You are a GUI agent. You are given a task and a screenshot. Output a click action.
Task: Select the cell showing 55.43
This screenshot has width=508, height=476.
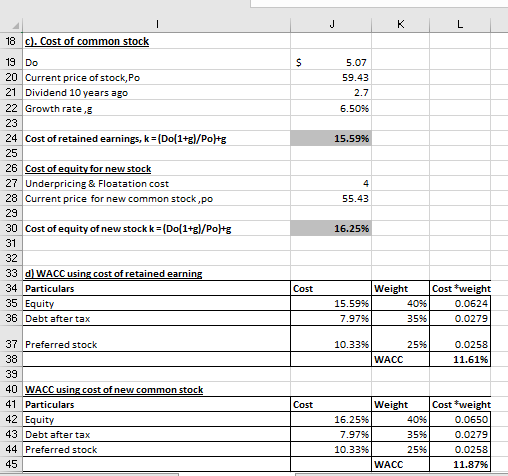(x=331, y=198)
